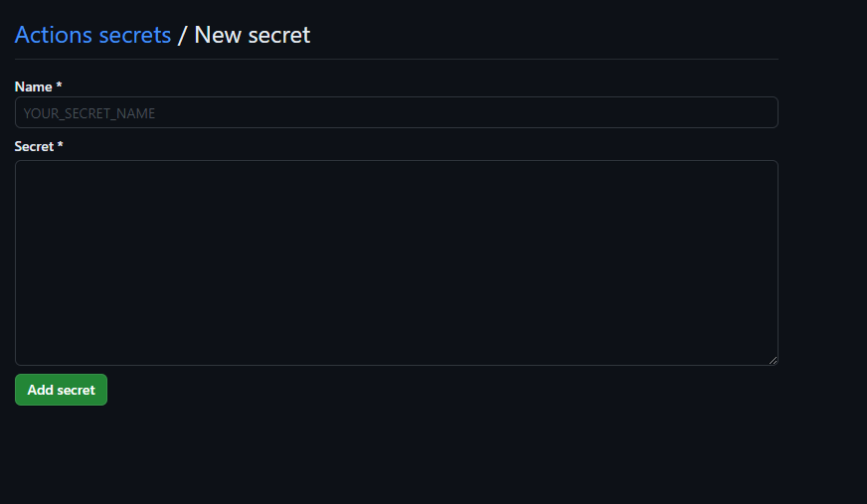The width and height of the screenshot is (867, 504).
Task: Click the bottom edge of the Secret textarea
Action: (x=397, y=365)
